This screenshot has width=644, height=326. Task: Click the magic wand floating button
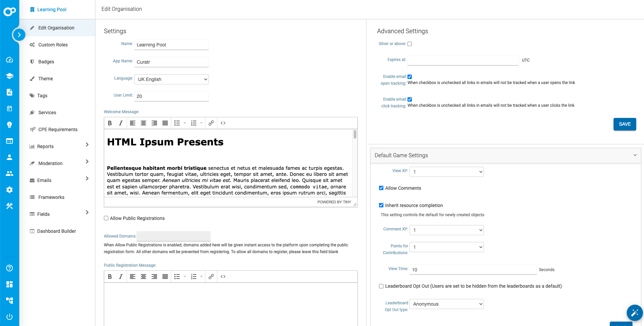tap(635, 312)
